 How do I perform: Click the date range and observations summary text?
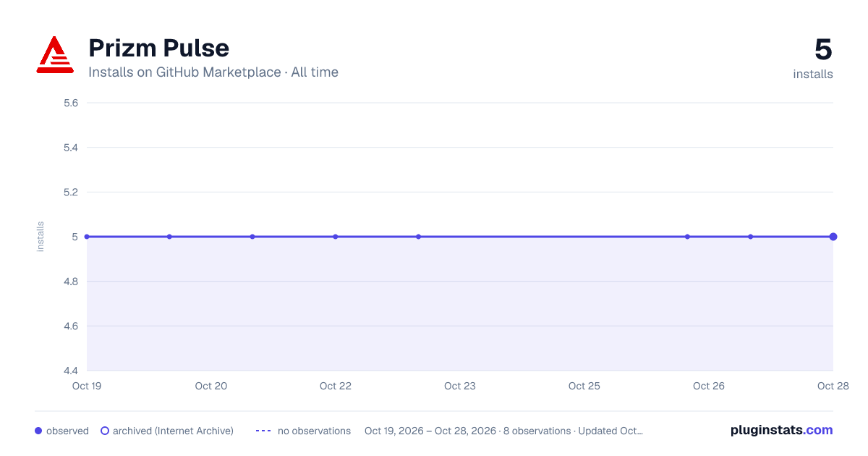pos(503,431)
